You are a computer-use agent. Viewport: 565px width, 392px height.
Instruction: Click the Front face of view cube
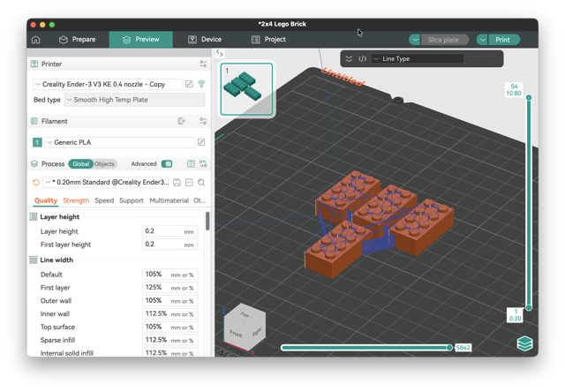[x=237, y=333]
